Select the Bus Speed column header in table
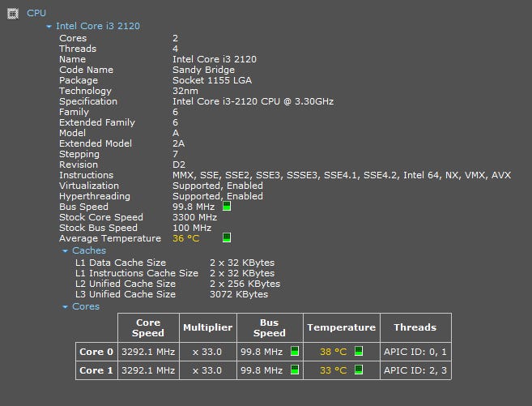Screen dimensions: 532x406 point(270,327)
